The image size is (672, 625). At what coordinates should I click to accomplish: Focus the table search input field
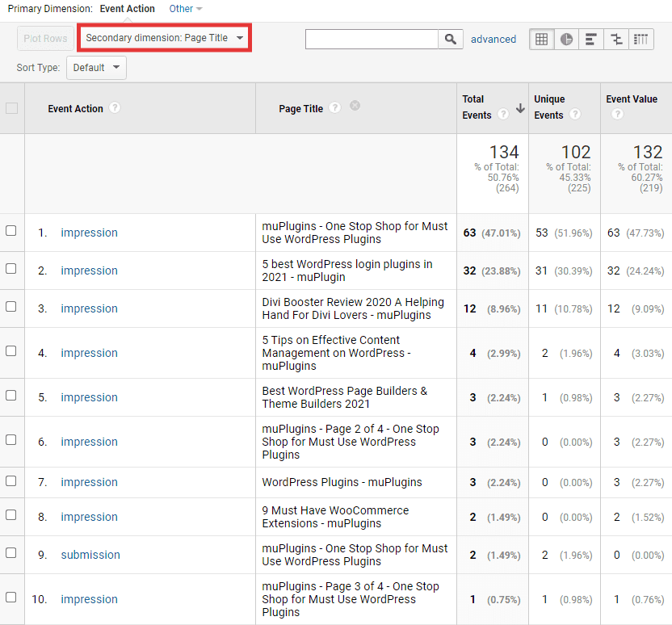372,39
